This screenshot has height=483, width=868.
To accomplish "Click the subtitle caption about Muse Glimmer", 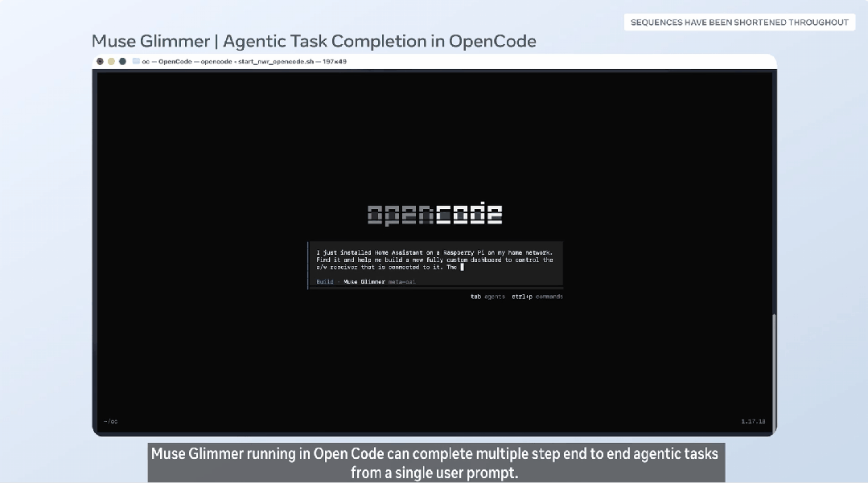I will (434, 463).
